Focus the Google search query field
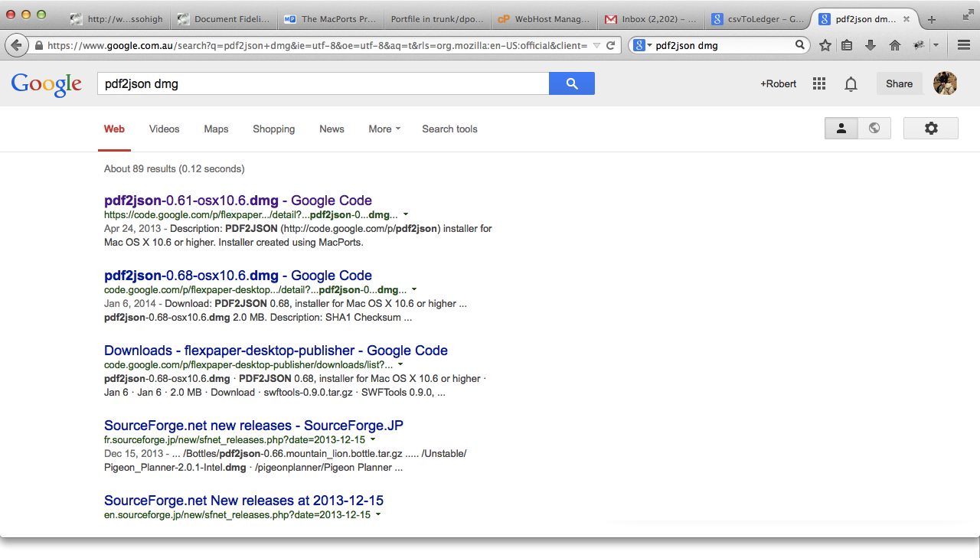The image size is (980, 558). [323, 84]
